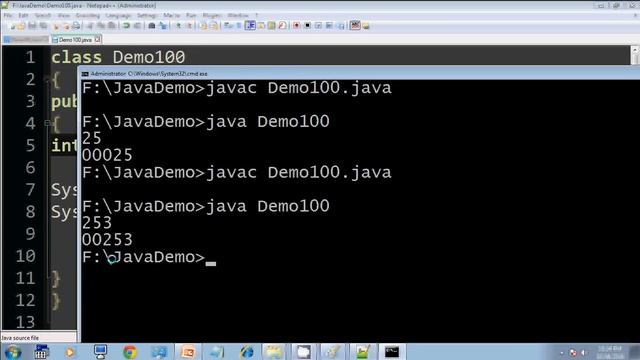Click the New file toolbar icon
Viewport: 640px width, 360px height.
[x=11, y=26]
